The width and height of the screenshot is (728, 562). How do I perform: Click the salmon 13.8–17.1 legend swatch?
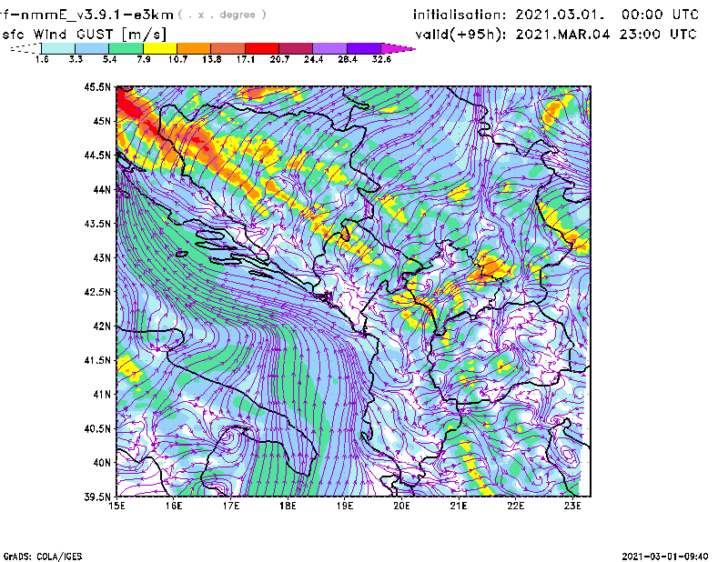pyautogui.click(x=228, y=48)
